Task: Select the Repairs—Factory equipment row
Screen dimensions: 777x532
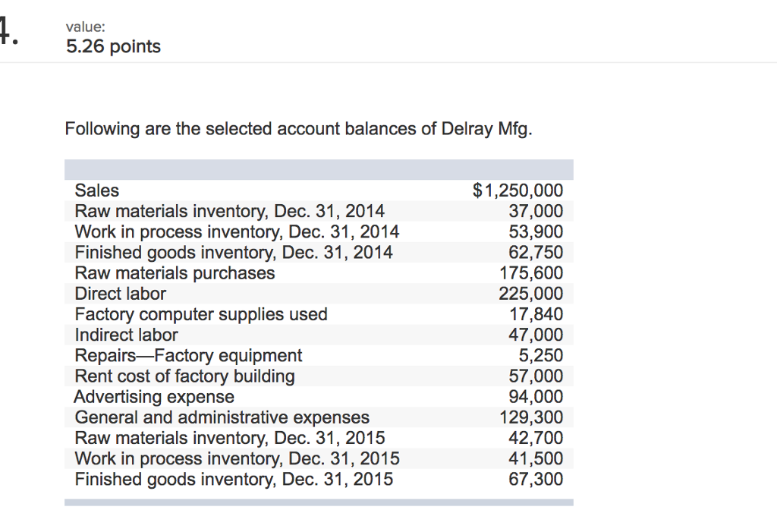Action: [188, 355]
